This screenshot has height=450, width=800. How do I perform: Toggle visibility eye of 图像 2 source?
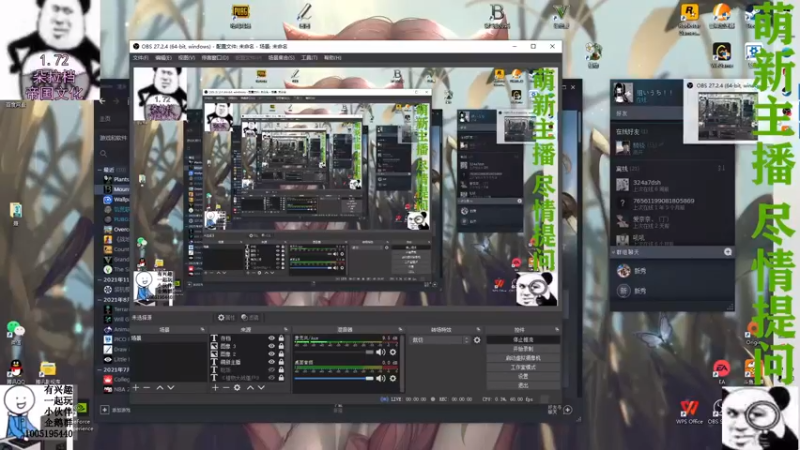coord(271,354)
